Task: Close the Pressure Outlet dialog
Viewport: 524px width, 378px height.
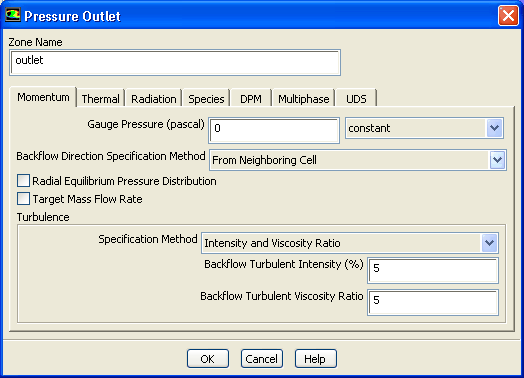Action: click(508, 15)
